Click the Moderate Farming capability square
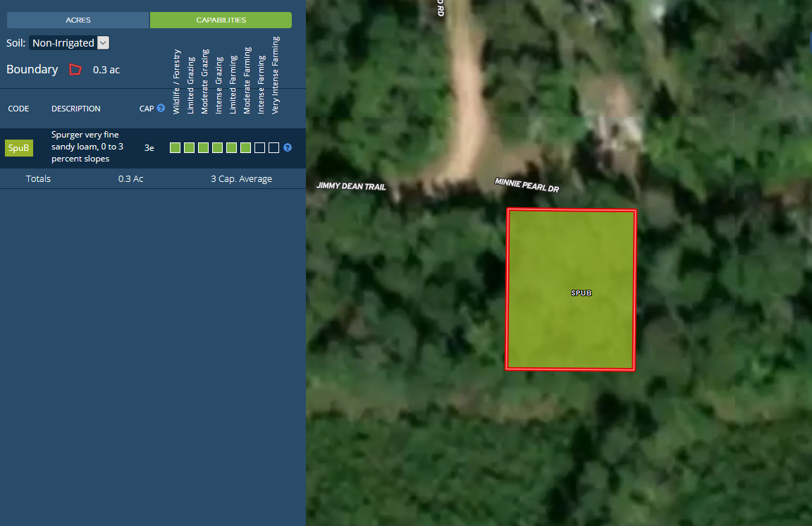Viewport: 812px width, 526px height. pyautogui.click(x=245, y=148)
